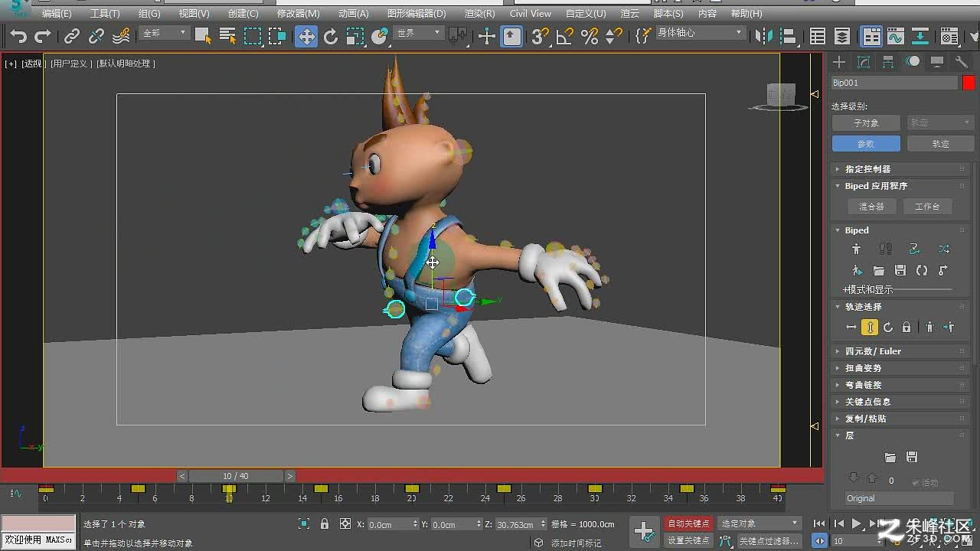980x551 pixels.
Task: Switch to the Utilities wrench tab
Action: pyautogui.click(x=962, y=62)
